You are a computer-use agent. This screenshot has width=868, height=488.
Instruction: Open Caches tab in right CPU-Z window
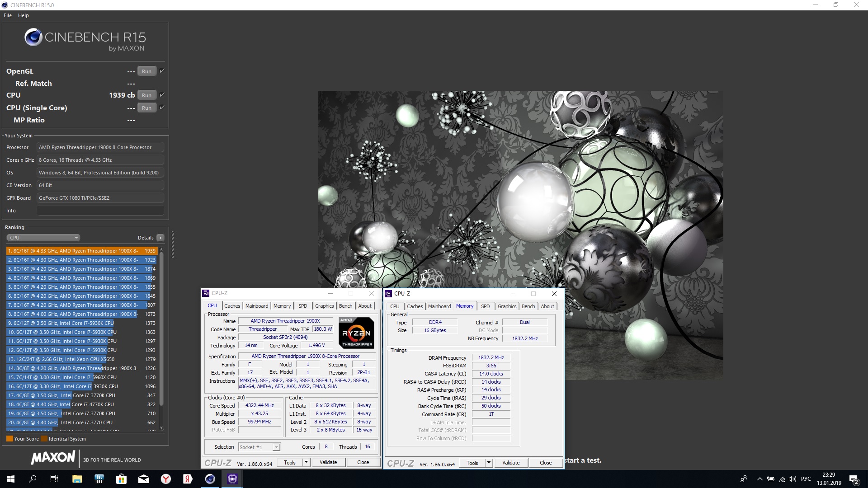415,306
